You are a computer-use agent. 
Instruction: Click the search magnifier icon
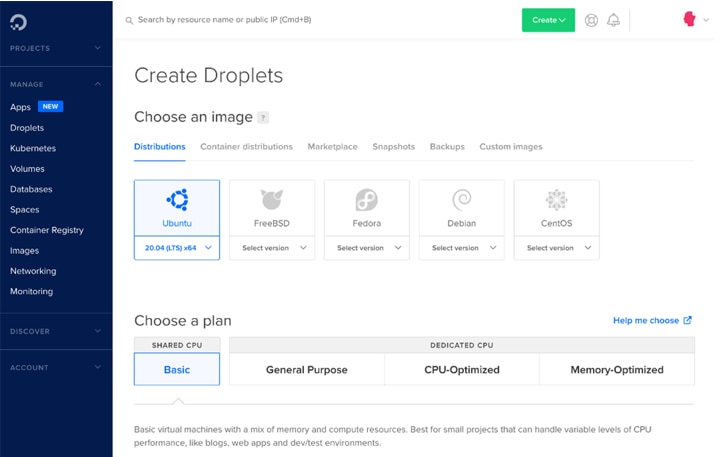tap(129, 20)
